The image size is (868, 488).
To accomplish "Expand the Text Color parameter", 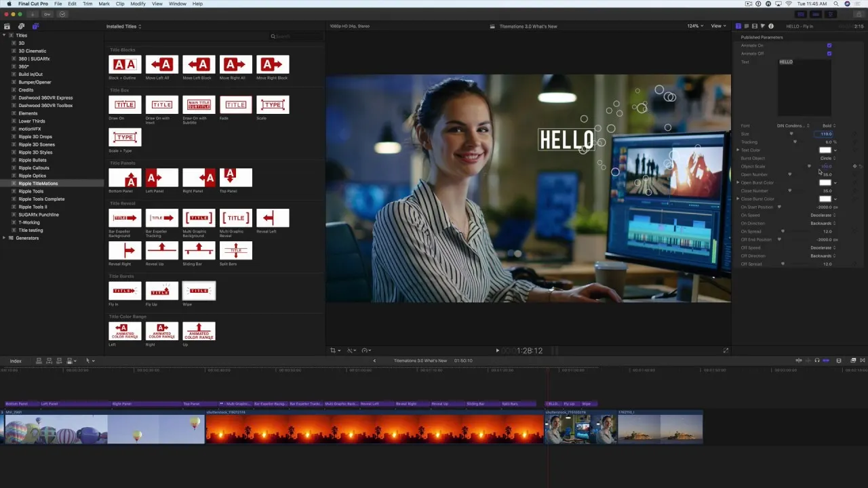I will pos(738,150).
